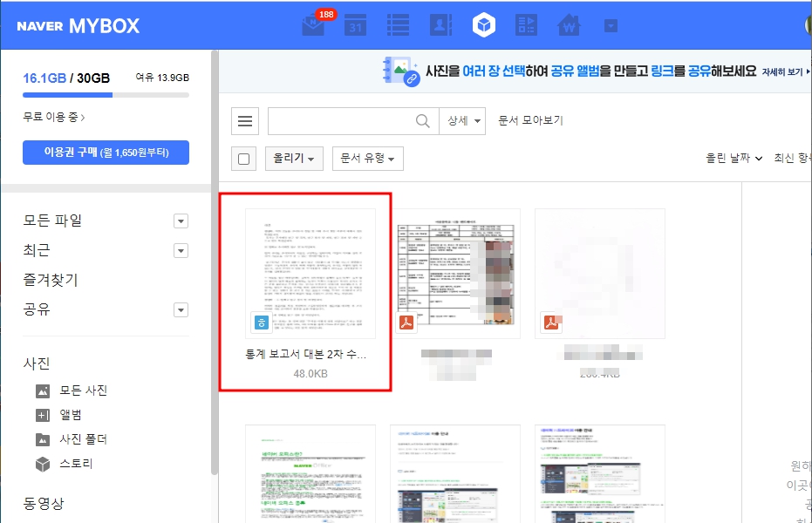Open Naver Mail with 188 unread badge
812x523 pixels.
(x=312, y=25)
